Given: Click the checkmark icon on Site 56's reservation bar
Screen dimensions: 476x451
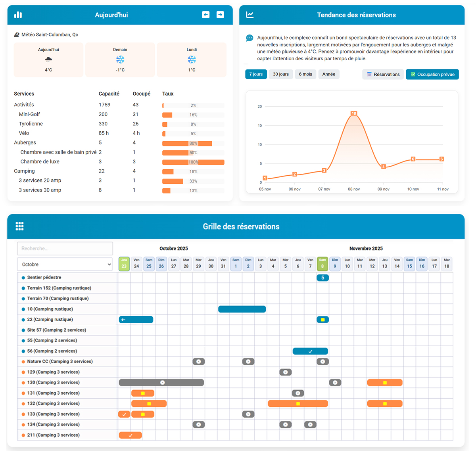Looking at the screenshot, I should [310, 351].
